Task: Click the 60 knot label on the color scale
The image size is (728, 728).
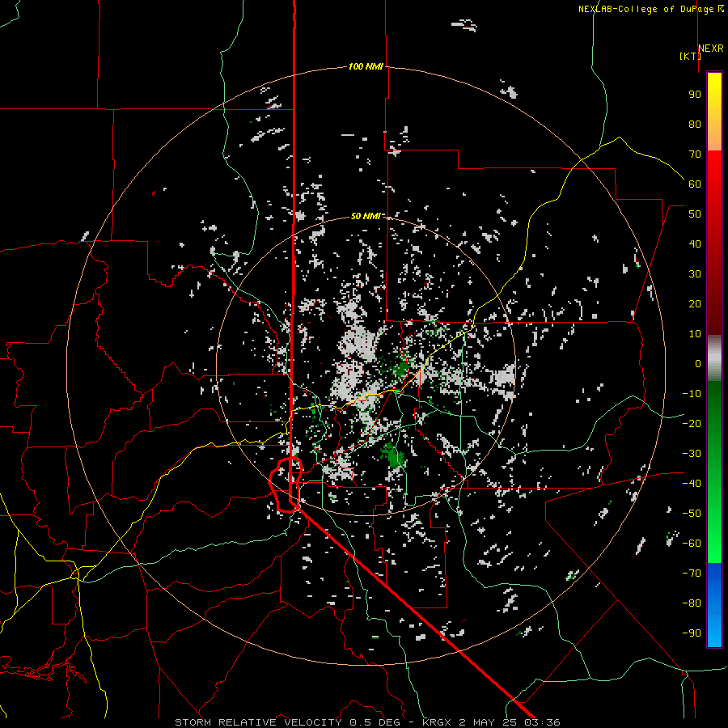Action: click(695, 184)
